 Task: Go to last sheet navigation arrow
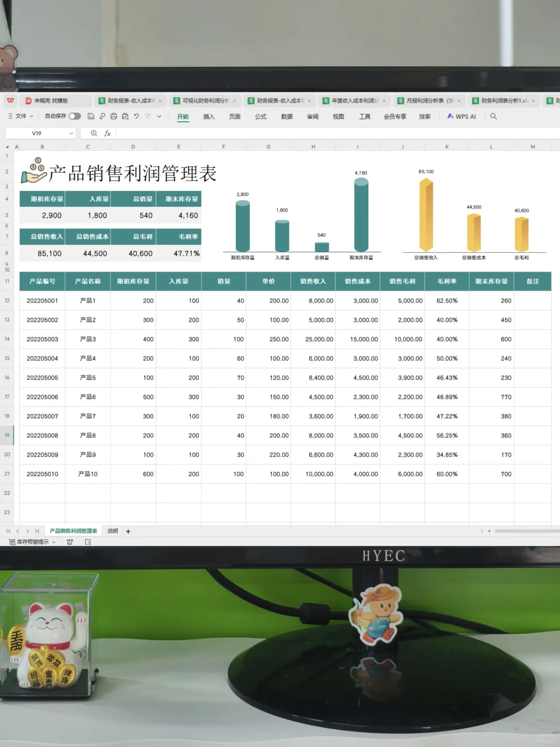(37, 531)
